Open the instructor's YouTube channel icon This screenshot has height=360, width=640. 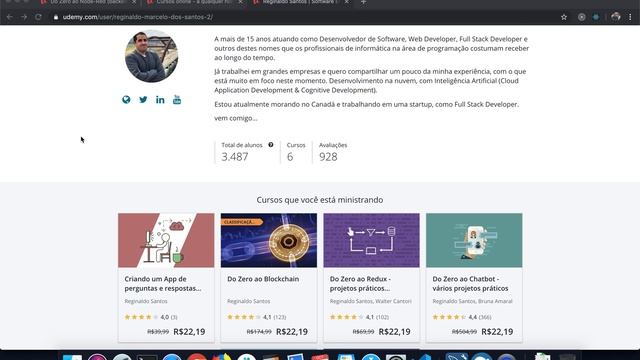(x=177, y=100)
